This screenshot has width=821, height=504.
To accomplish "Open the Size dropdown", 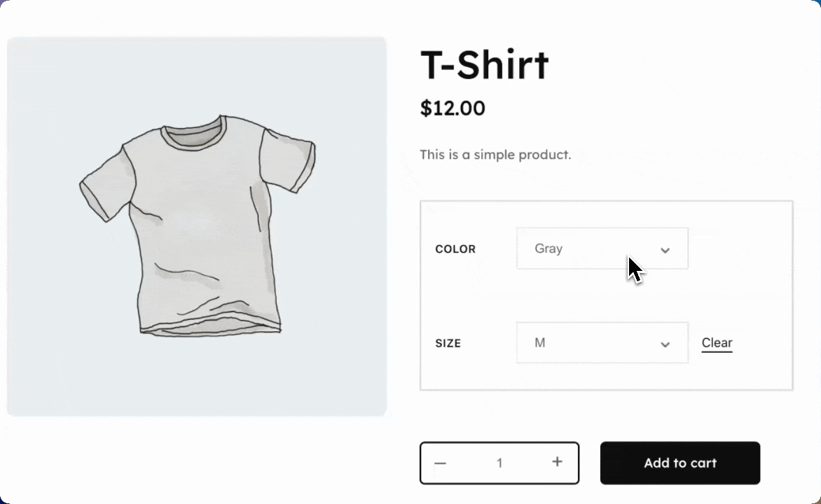I will click(602, 343).
